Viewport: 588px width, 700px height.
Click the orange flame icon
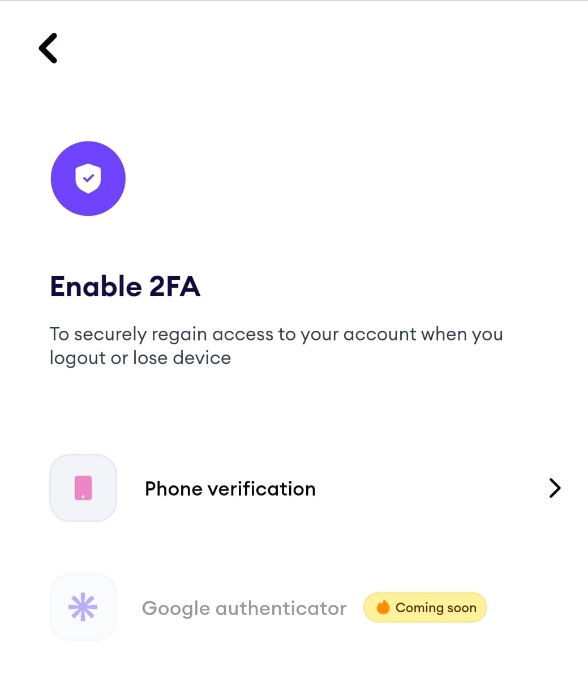pos(383,607)
